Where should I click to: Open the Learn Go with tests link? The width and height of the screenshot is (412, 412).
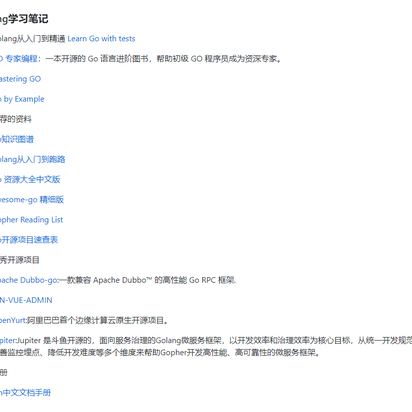[x=101, y=39]
